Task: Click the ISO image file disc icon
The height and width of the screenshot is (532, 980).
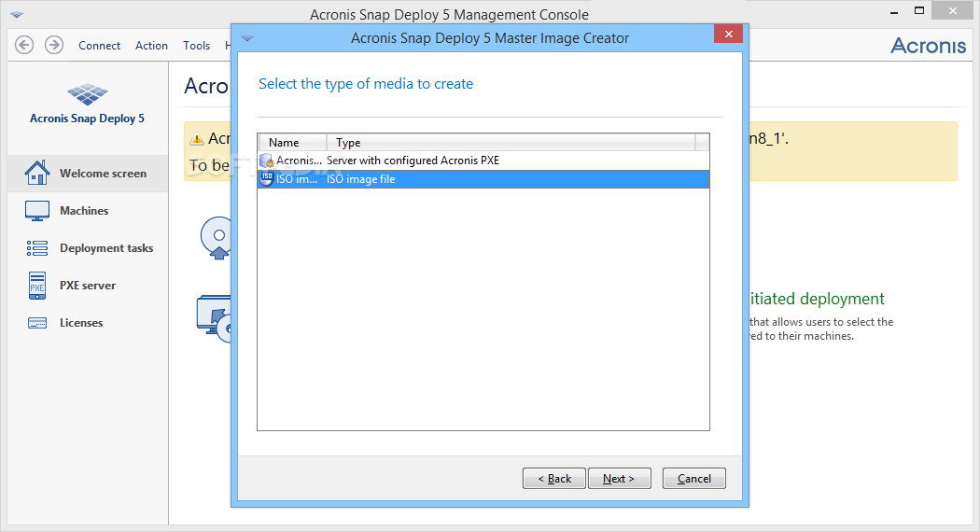Action: tap(267, 179)
